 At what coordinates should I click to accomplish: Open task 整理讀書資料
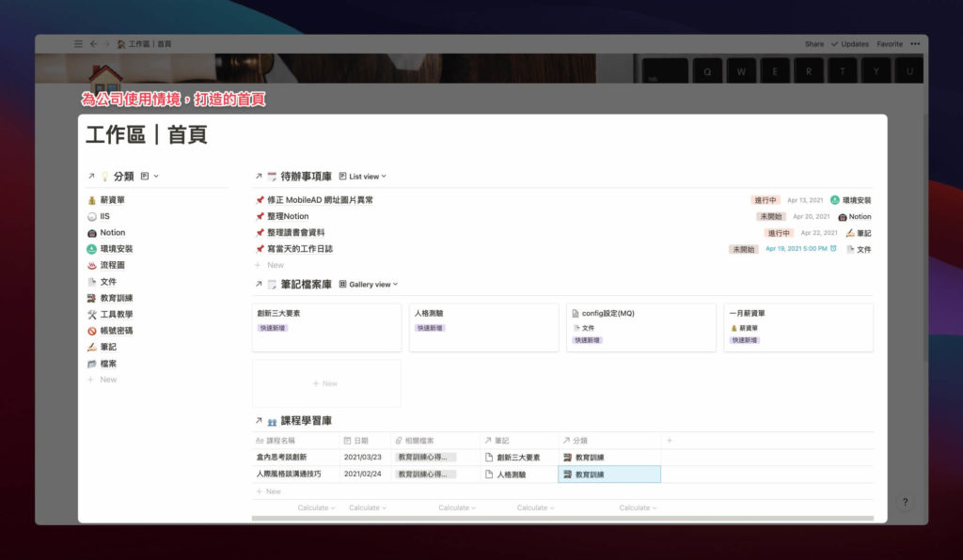pyautogui.click(x=296, y=232)
